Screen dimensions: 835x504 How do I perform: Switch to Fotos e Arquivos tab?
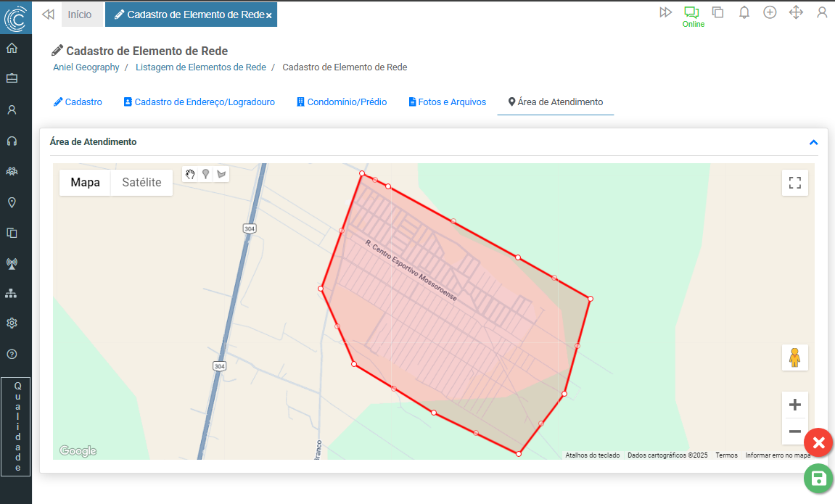pos(447,102)
